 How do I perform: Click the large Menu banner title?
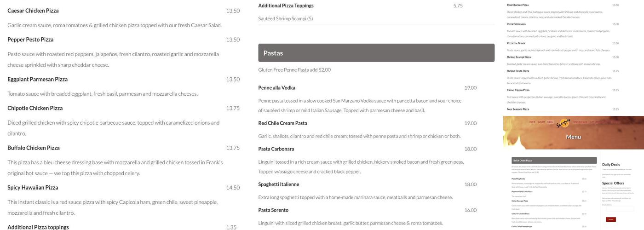(x=573, y=137)
